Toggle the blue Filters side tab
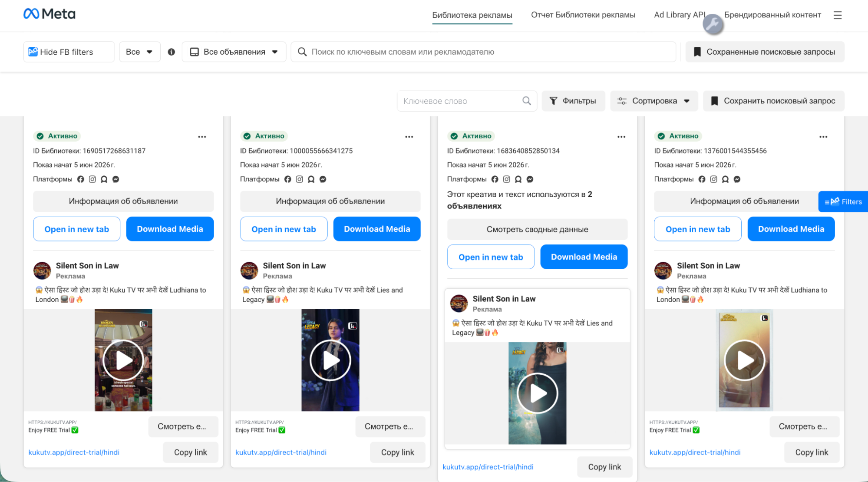This screenshot has width=868, height=482. (843, 201)
